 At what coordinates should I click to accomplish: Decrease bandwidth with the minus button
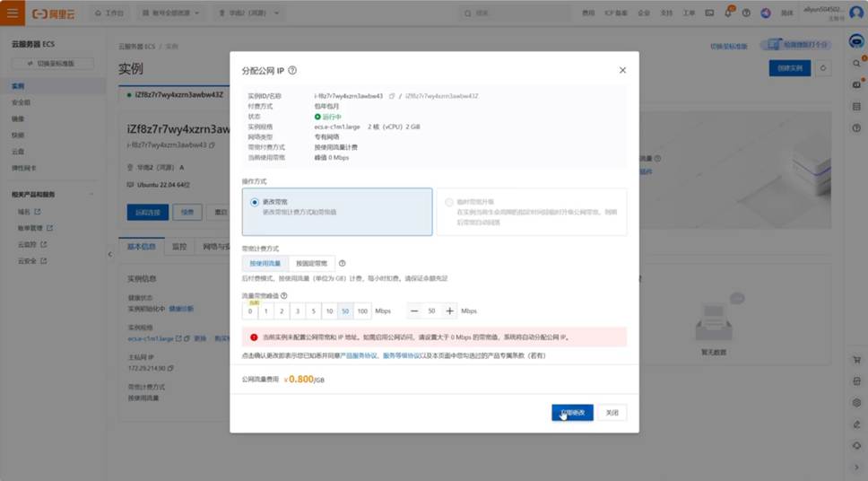coord(415,310)
